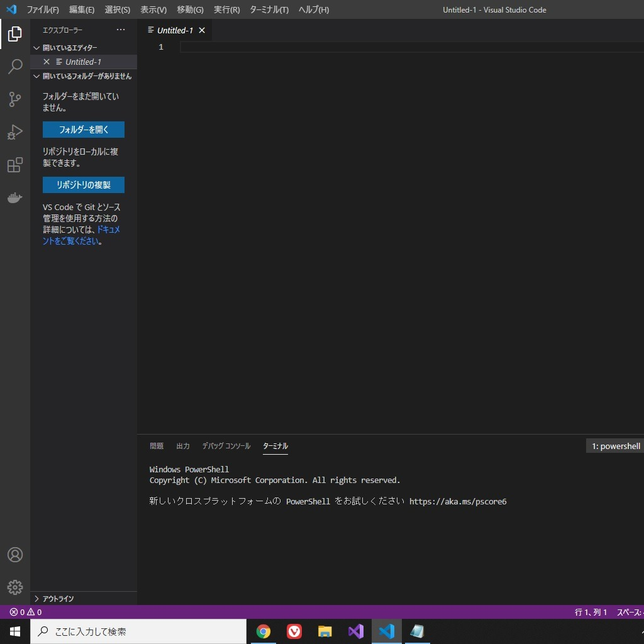This screenshot has height=644, width=644.
Task: Click into editor line 1
Action: coord(412,47)
